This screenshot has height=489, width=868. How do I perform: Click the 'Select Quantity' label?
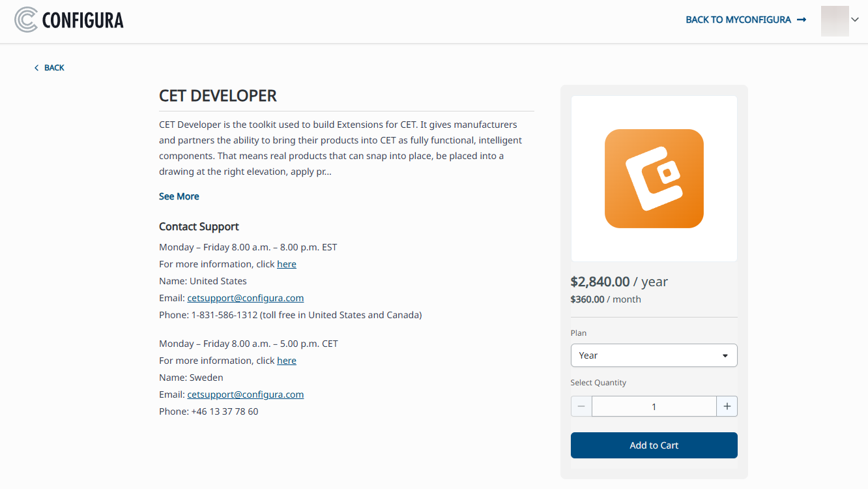click(x=598, y=383)
